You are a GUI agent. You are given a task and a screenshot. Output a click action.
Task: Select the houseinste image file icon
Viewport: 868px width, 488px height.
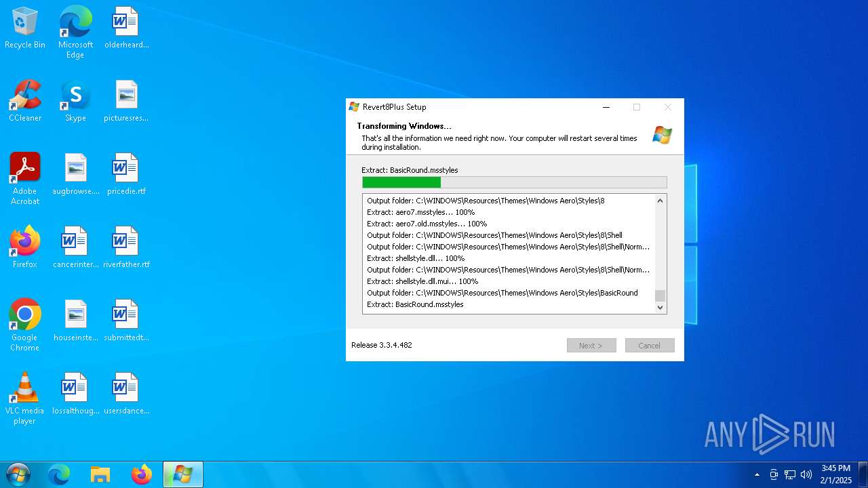(x=75, y=321)
